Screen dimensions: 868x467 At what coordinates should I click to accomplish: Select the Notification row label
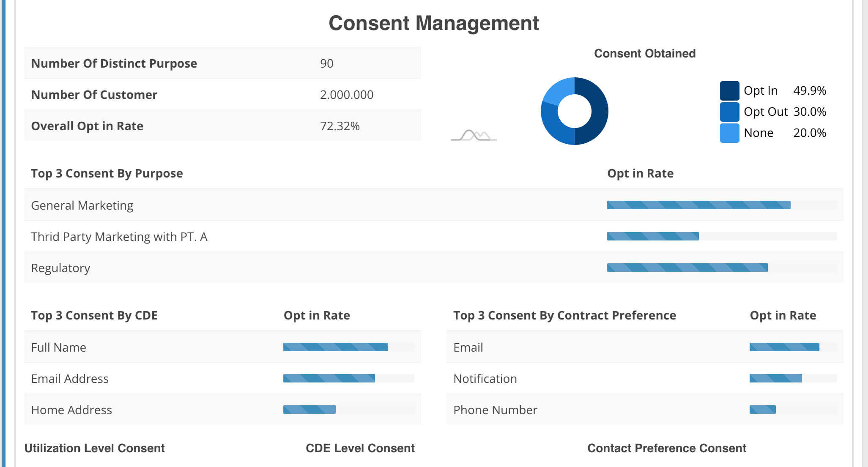[485, 379]
